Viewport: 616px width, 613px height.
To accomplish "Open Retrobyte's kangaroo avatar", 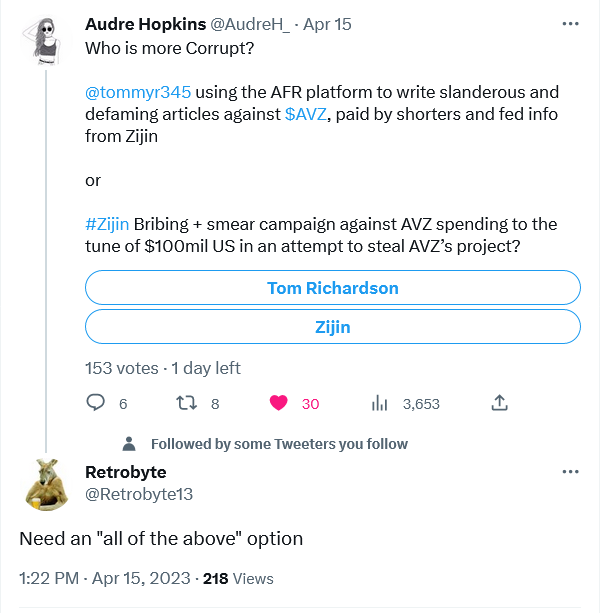I will point(46,484).
